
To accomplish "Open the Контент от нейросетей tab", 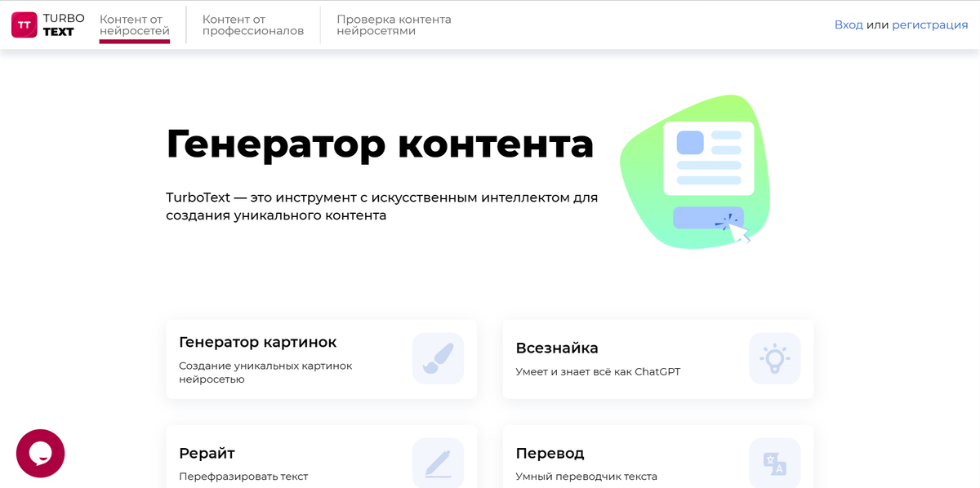I will pyautogui.click(x=135, y=25).
